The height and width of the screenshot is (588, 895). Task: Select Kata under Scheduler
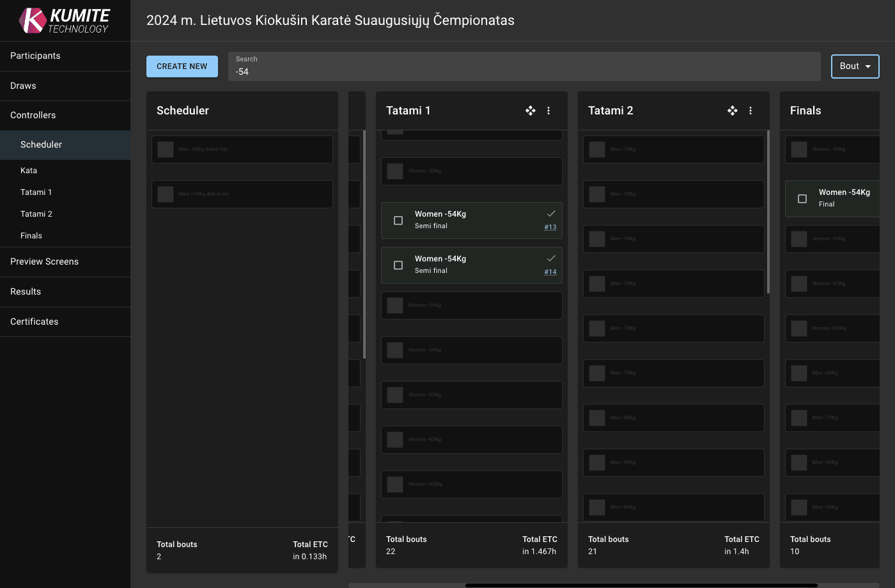coord(29,170)
